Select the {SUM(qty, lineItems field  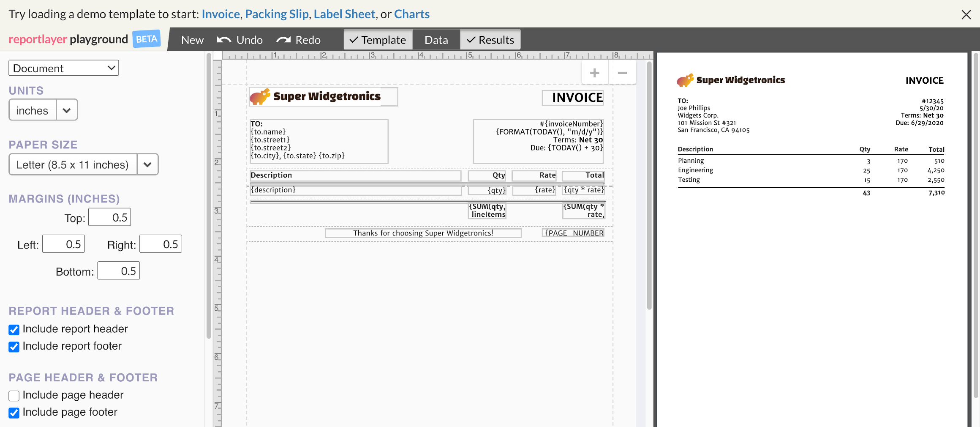pyautogui.click(x=487, y=211)
